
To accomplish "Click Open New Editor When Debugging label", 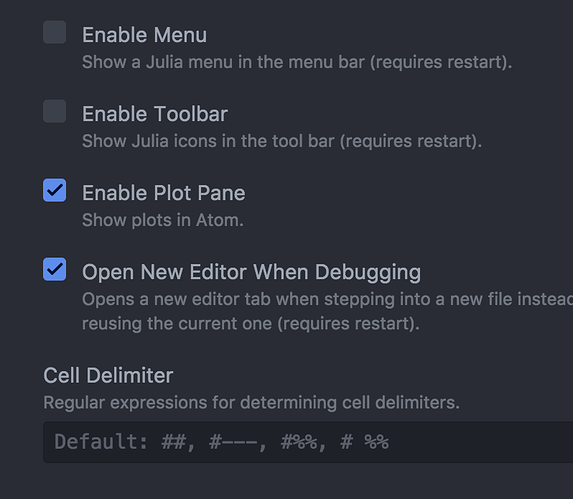I will 251,273.
